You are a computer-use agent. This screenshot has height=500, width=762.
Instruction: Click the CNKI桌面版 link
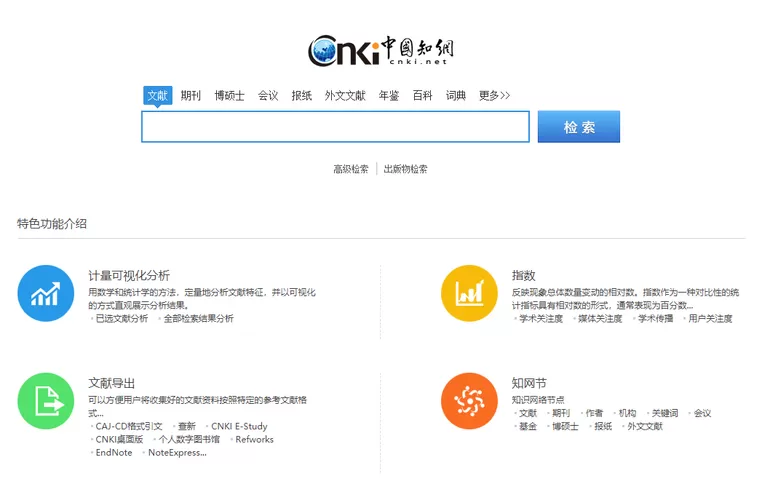(x=119, y=440)
